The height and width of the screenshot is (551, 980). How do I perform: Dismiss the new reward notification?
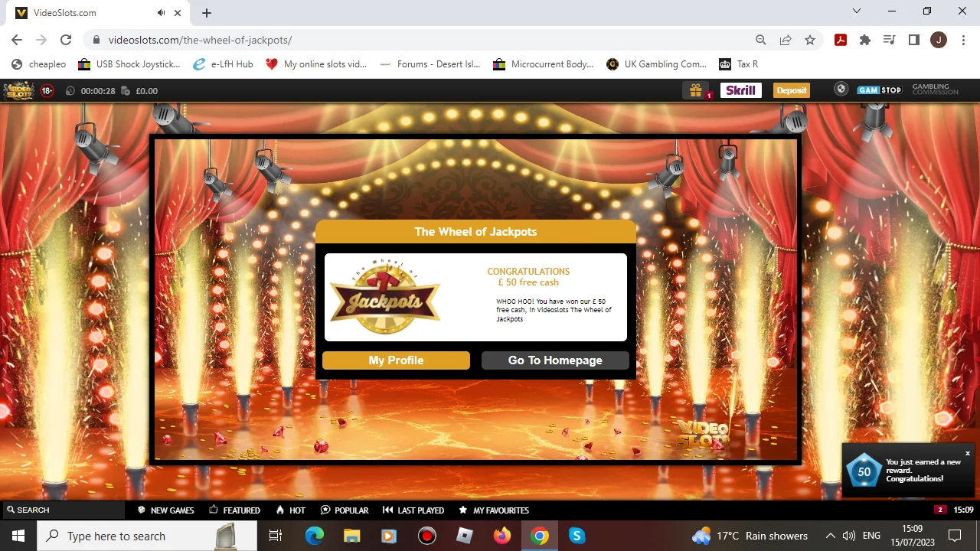968,454
